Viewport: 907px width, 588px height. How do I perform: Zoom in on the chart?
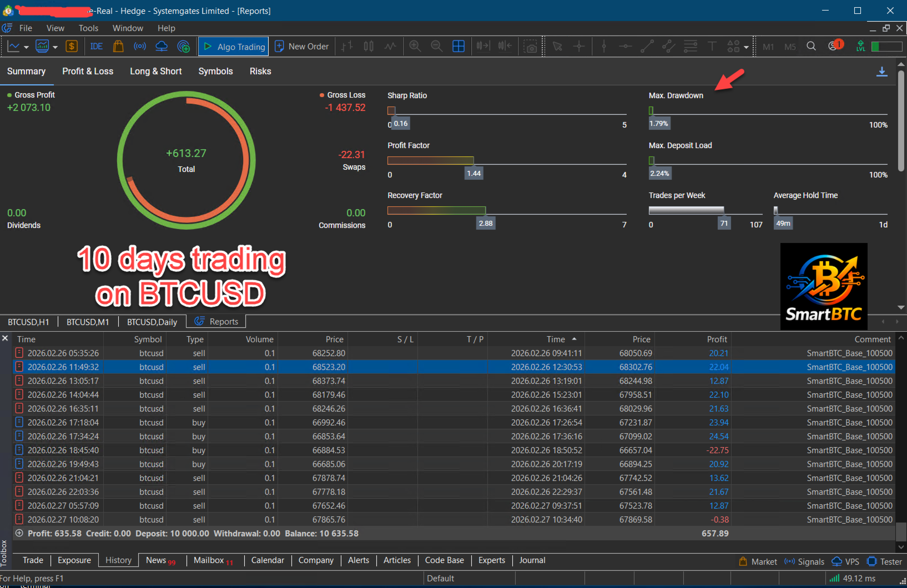[x=415, y=47]
